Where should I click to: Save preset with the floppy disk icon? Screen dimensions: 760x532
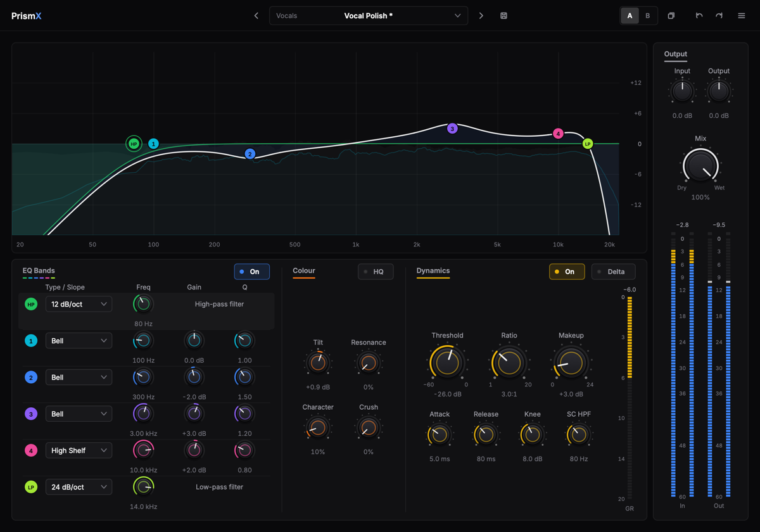[504, 16]
